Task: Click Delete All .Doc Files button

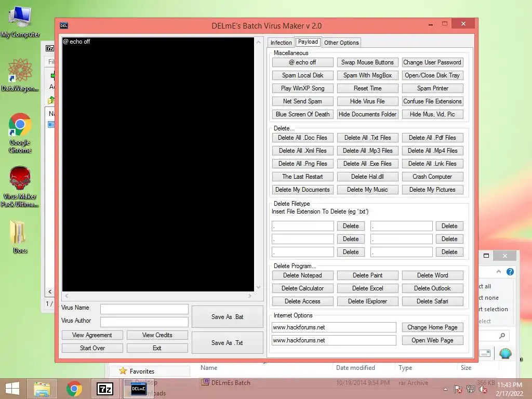Action: tap(303, 138)
